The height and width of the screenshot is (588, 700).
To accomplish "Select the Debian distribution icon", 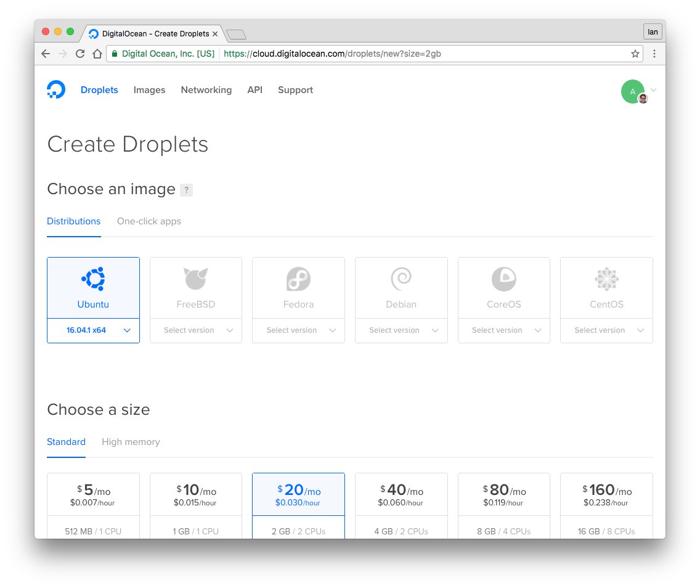I will [401, 279].
